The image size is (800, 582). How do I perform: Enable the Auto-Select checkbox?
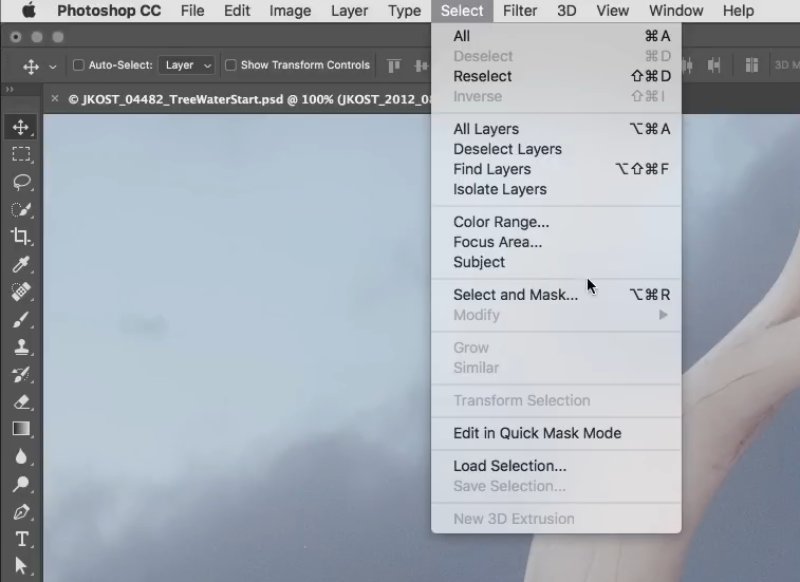79,66
